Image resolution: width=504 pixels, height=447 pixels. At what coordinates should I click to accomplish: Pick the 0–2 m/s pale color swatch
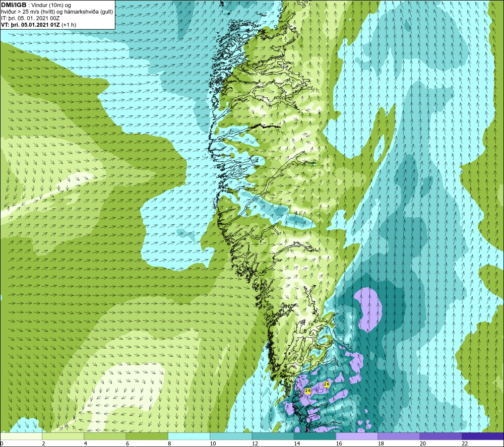click(21, 436)
